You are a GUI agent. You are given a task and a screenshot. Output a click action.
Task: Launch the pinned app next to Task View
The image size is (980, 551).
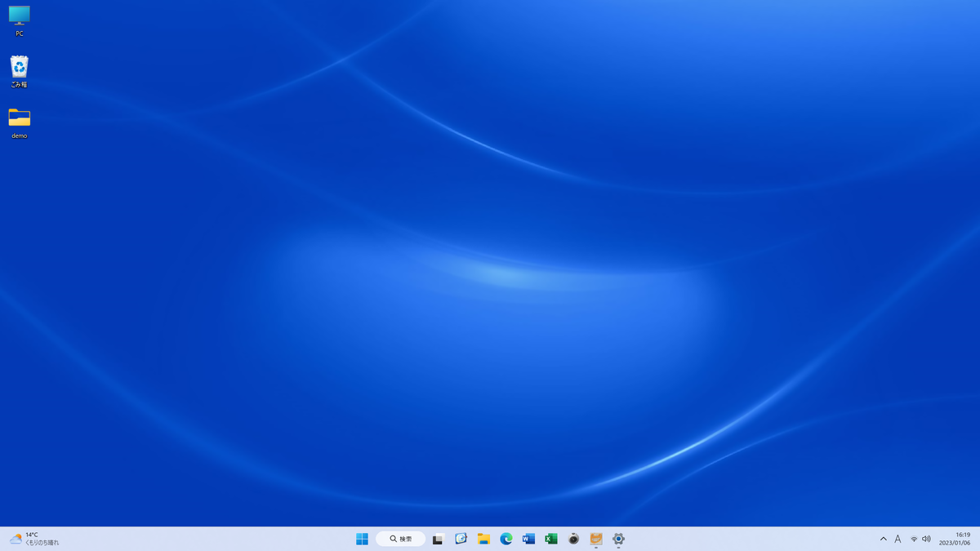tap(461, 539)
